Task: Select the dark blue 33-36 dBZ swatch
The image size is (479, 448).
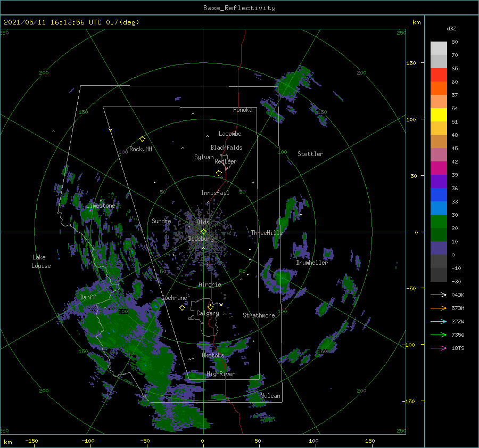Action: 439,195
